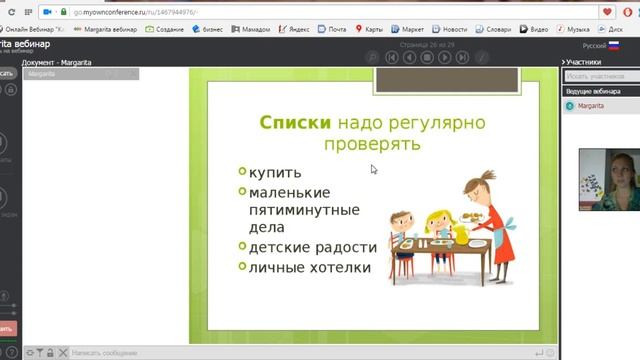Click the slide title 'Списки надо регулярно проверять'
Image resolution: width=640 pixels, height=360 pixels.
pos(372,133)
